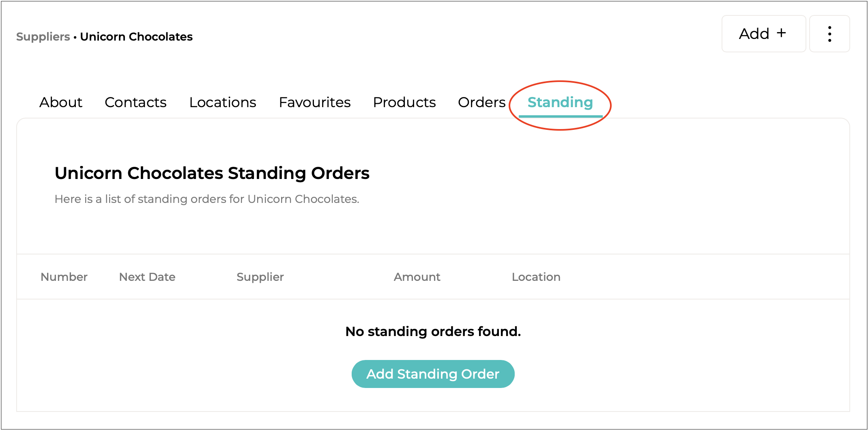The image size is (868, 431).
Task: Open the three-dot more options menu
Action: pyautogui.click(x=829, y=34)
